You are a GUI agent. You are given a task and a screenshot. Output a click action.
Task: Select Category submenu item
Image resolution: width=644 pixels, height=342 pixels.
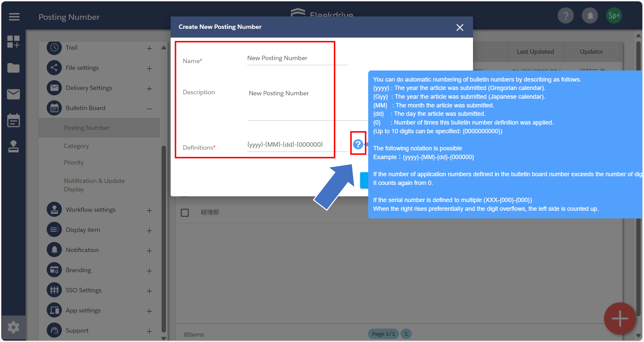click(76, 146)
